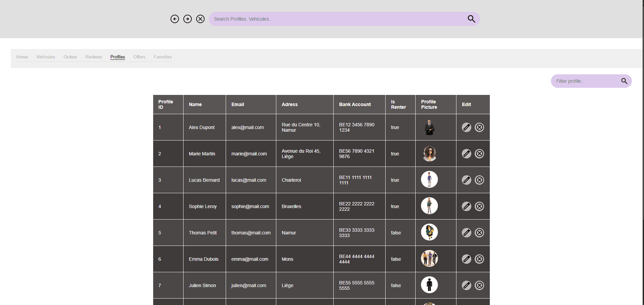
Task: Click Thomas Petit's profile picture thumbnail
Action: [x=429, y=232]
